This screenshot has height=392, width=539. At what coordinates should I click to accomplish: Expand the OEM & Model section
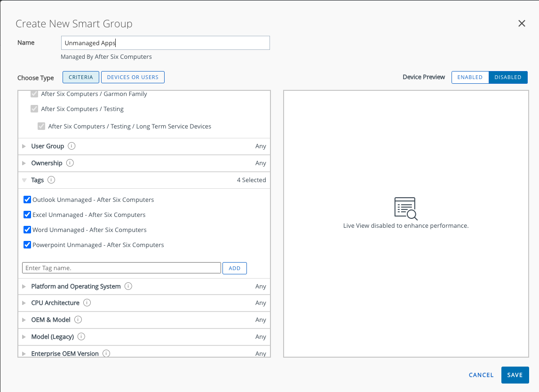pyautogui.click(x=24, y=320)
